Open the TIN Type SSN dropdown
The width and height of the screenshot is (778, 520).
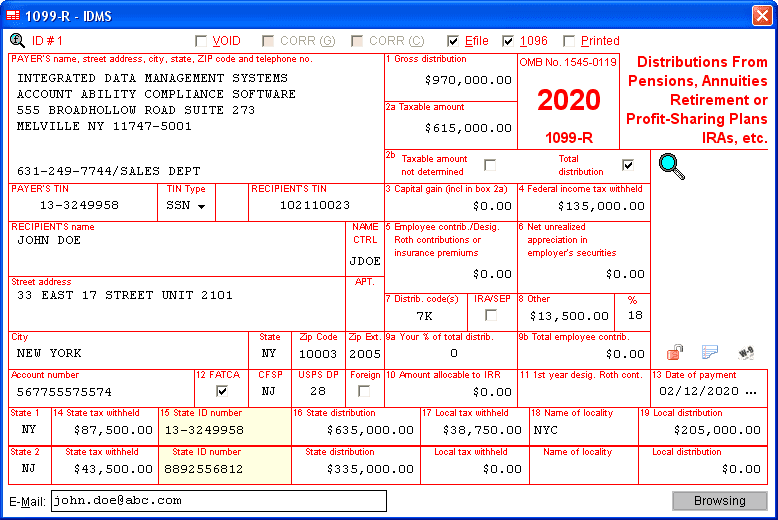[201, 206]
